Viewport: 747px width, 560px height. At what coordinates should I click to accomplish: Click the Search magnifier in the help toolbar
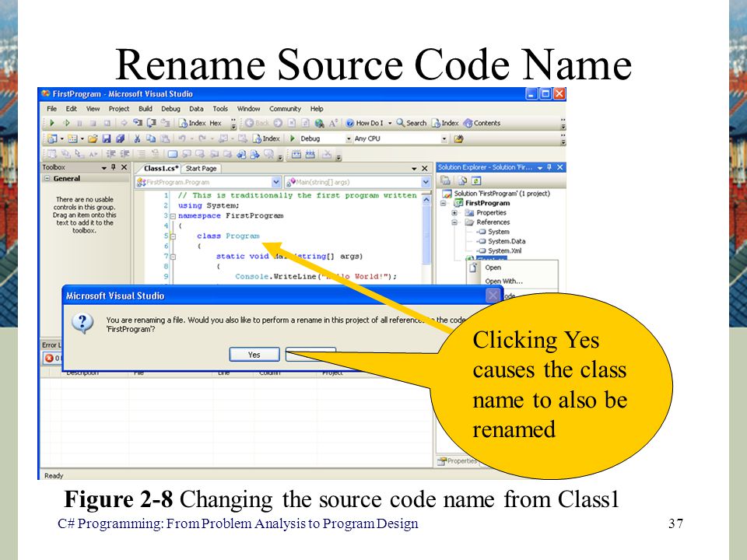coord(401,123)
